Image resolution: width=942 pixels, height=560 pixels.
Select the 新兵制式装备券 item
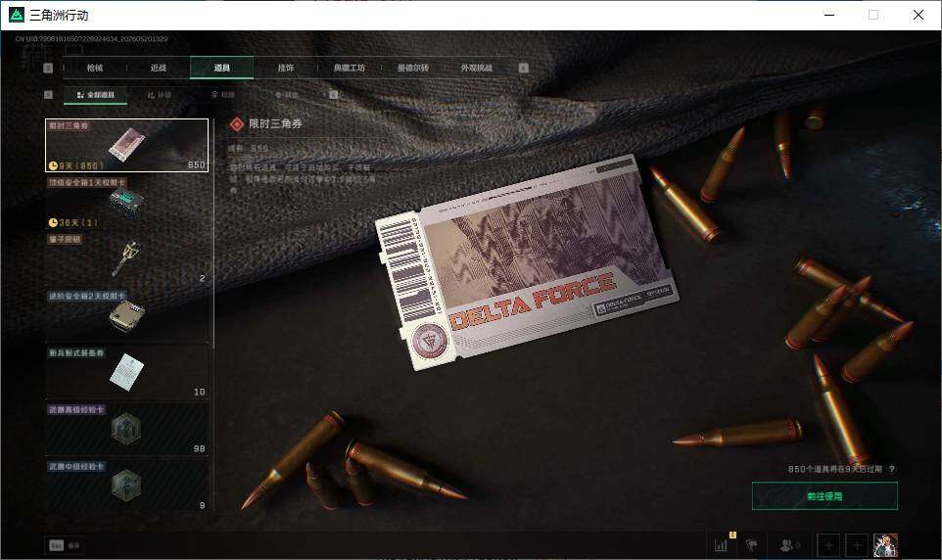(126, 373)
